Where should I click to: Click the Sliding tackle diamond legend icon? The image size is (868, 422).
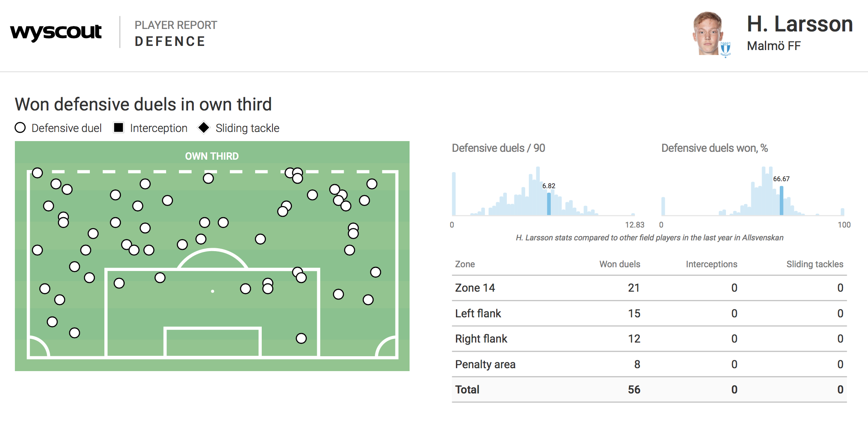203,128
